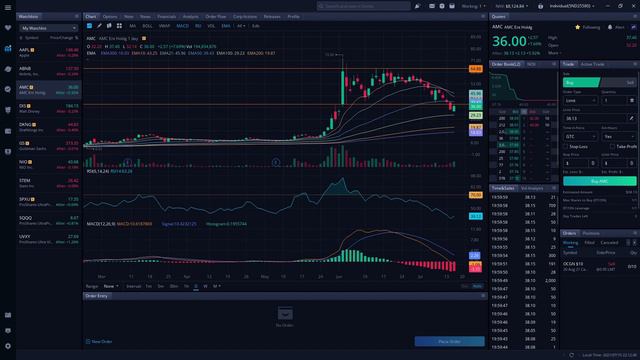Open the Order Book panel options icon
The height and width of the screenshot is (360, 640).
(x=554, y=64)
